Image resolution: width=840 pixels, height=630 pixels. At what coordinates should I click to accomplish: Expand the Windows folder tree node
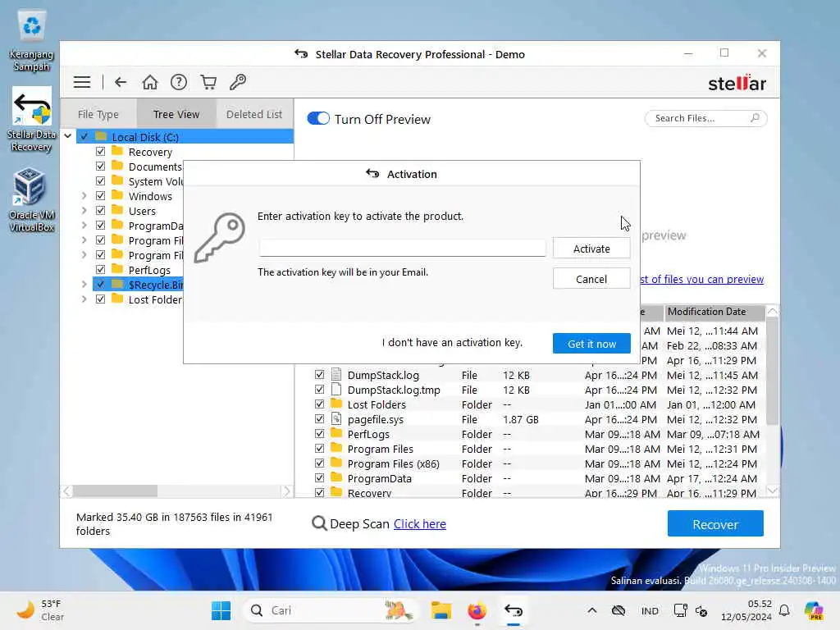[84, 196]
